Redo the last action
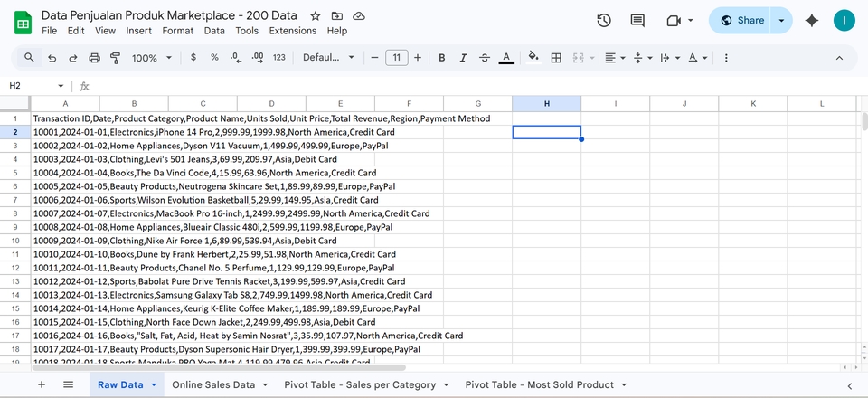 [73, 58]
